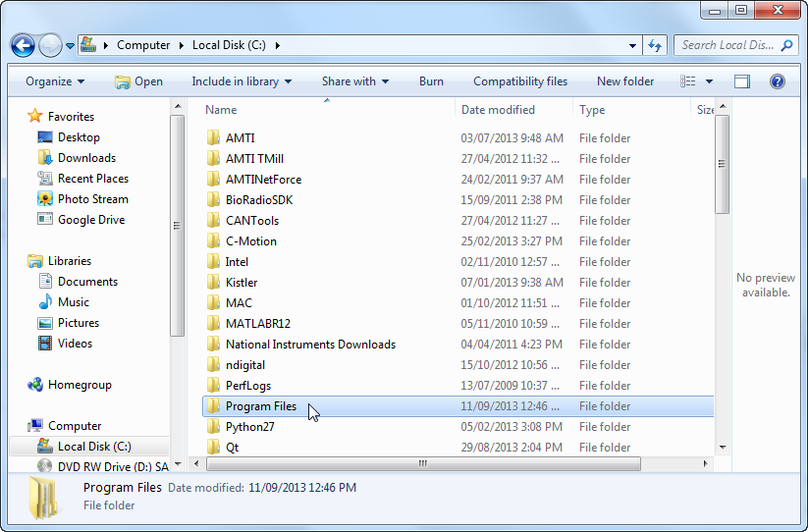Click the search magnifier icon

[x=786, y=45]
